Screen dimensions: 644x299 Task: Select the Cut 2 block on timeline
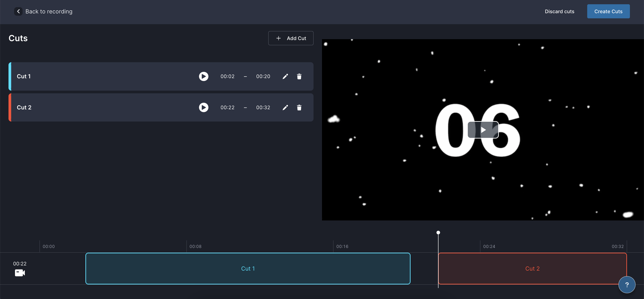[532, 268]
